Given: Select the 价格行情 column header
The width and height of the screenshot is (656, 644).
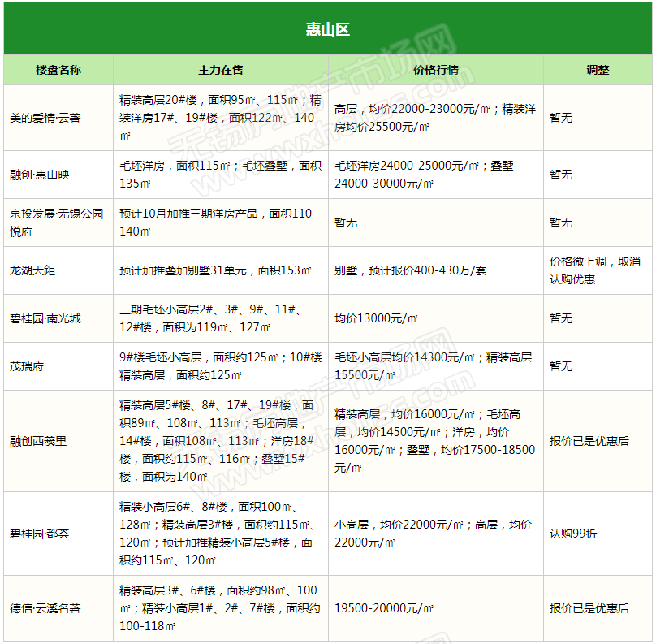Looking at the screenshot, I should point(435,70).
